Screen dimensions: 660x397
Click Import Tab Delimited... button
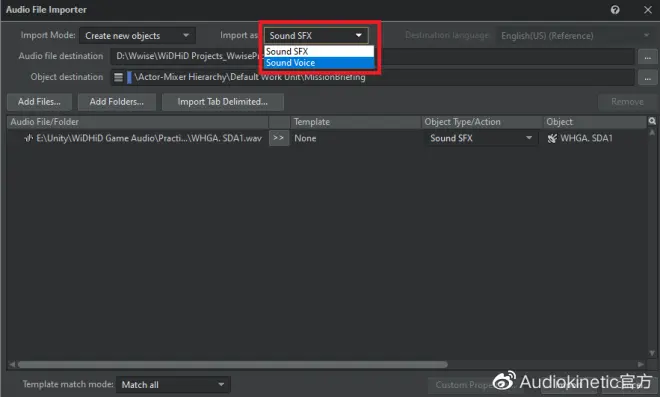[x=223, y=102]
